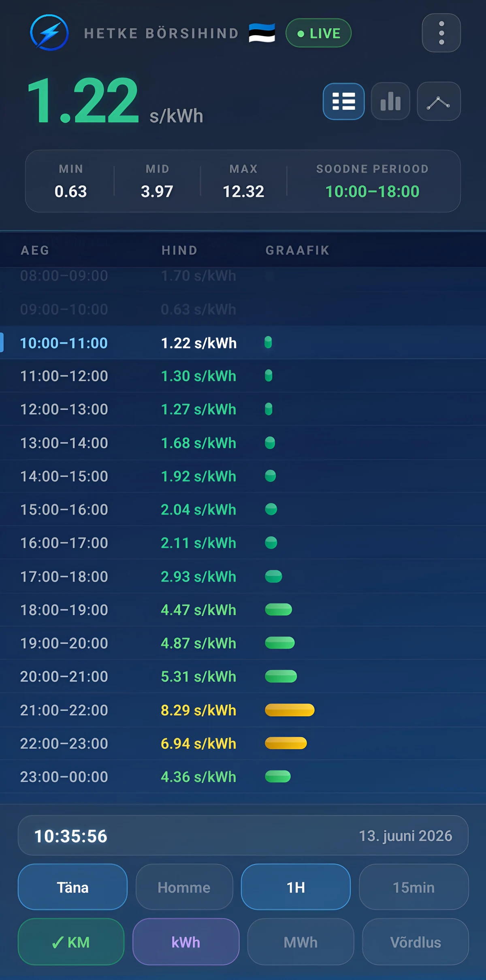Open the three-dot options menu
The height and width of the screenshot is (980, 486).
point(441,33)
